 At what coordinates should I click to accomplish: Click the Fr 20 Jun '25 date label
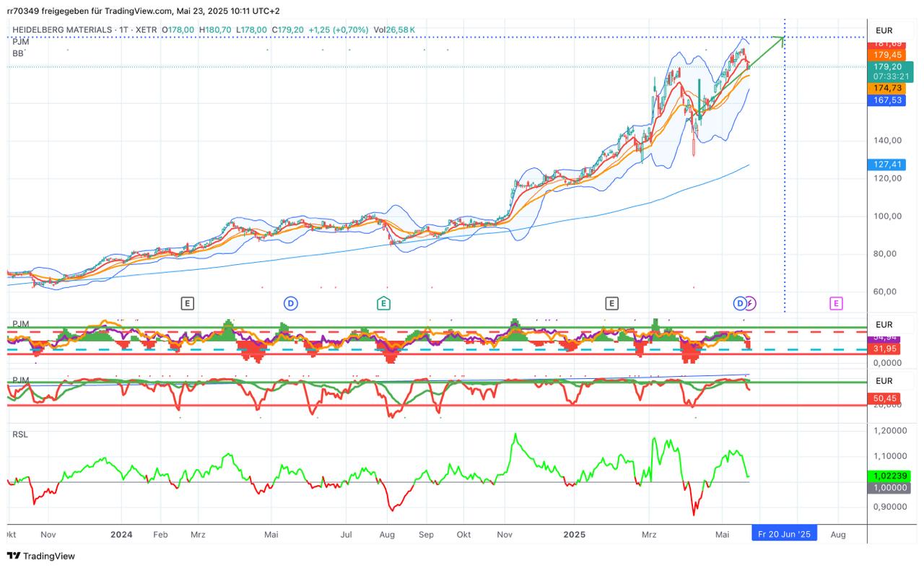click(784, 534)
